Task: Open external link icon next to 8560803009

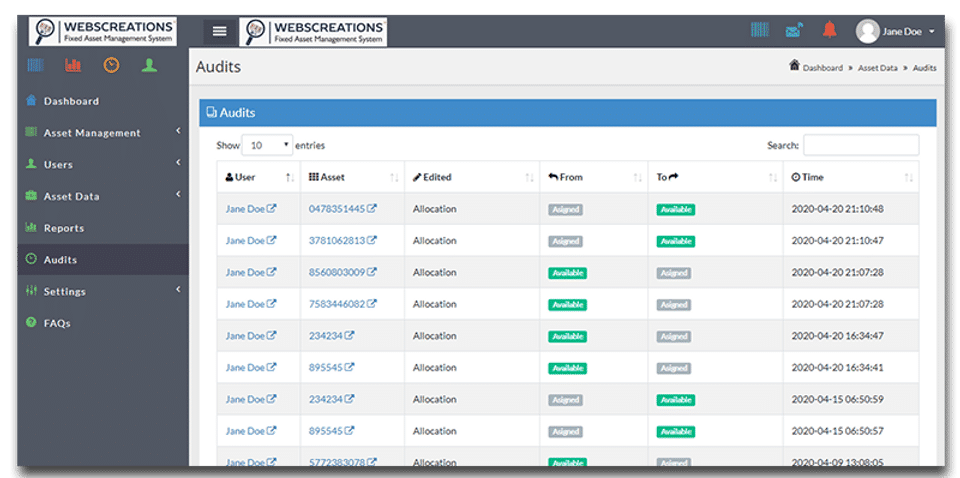Action: point(372,272)
